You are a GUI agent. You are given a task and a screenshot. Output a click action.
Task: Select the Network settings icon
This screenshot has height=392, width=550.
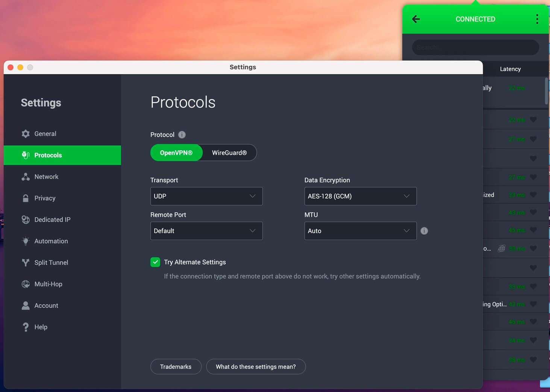[25, 176]
